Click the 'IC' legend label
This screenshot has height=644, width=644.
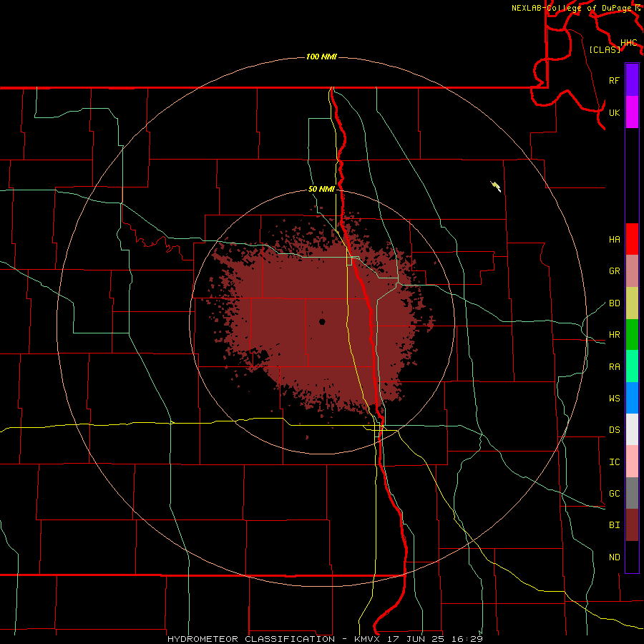pos(614,462)
